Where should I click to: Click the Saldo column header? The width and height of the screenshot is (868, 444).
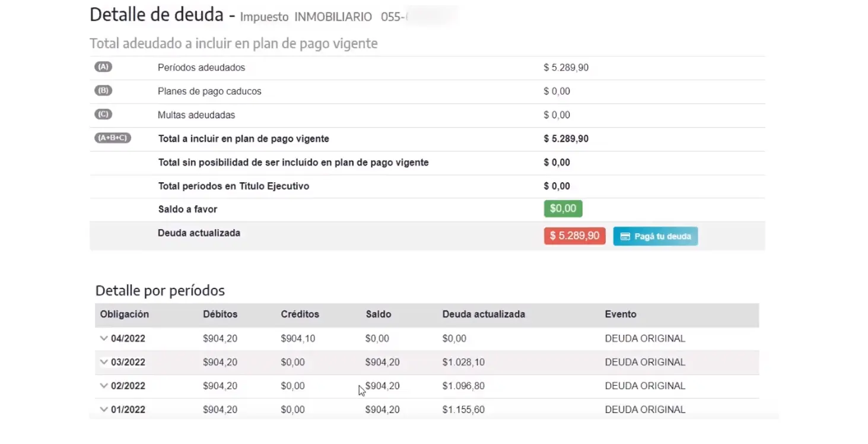[378, 315]
